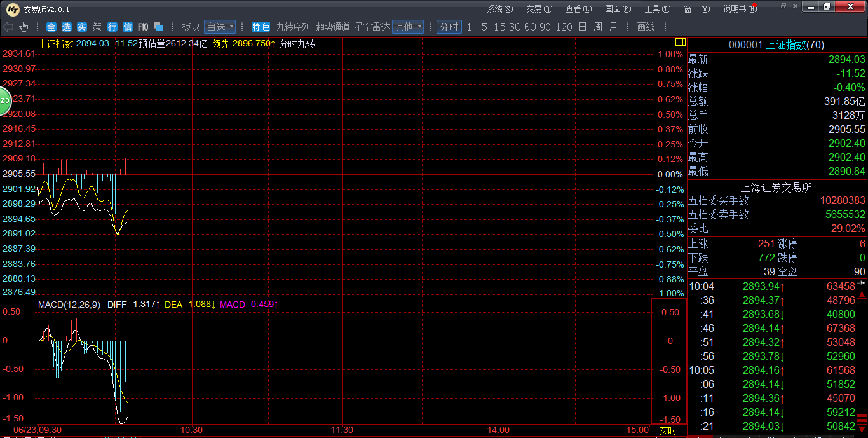
Task: Open the 系统(S) menu
Action: pos(499,9)
